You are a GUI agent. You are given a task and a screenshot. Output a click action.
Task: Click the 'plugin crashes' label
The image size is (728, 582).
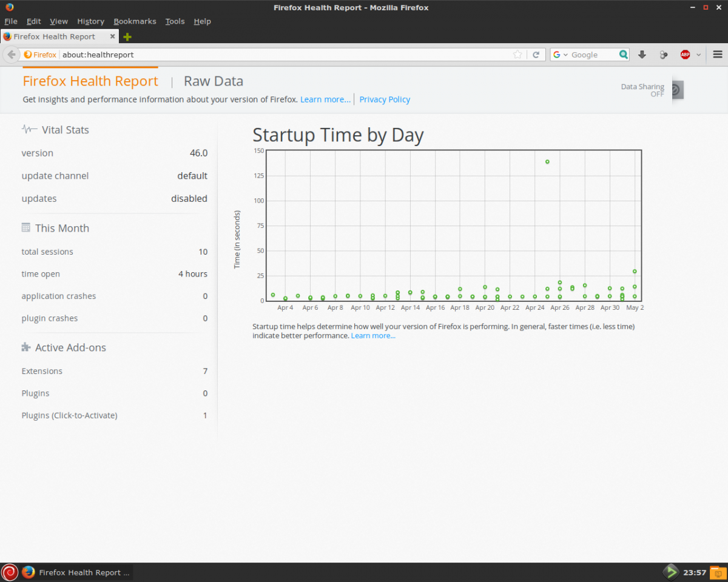click(50, 318)
